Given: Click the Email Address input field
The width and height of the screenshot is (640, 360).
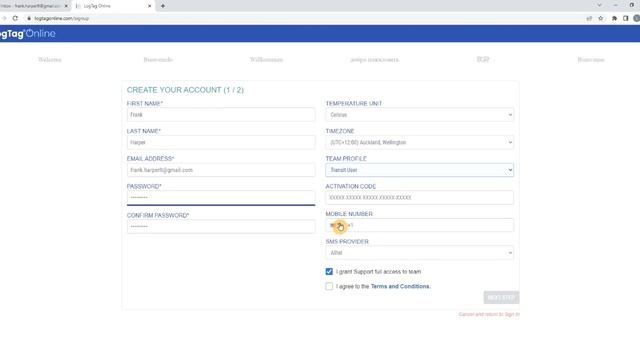Looking at the screenshot, I should [221, 170].
